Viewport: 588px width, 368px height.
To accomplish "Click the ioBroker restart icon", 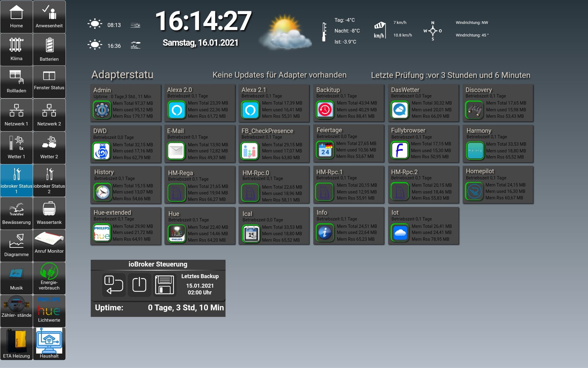I will point(114,285).
